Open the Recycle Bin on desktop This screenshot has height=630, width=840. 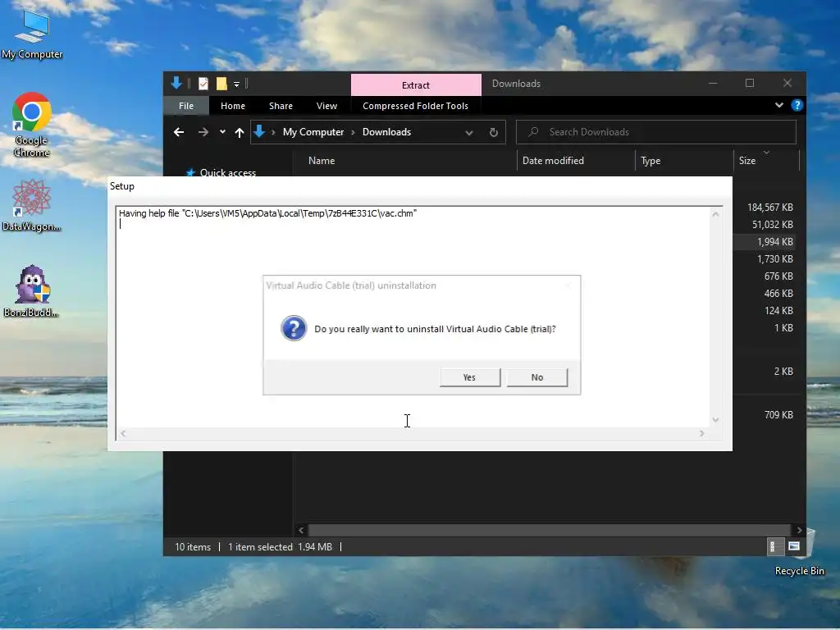tap(800, 552)
